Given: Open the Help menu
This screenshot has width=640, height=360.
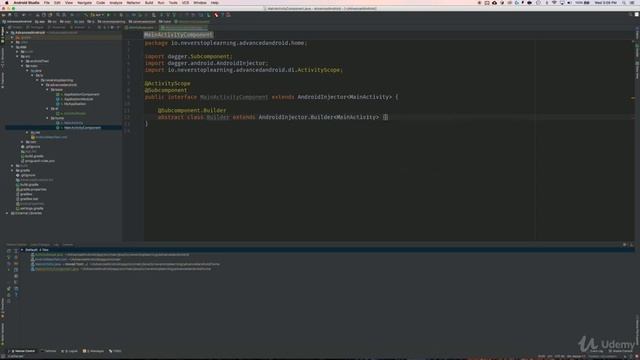Looking at the screenshot, I should [214, 2].
